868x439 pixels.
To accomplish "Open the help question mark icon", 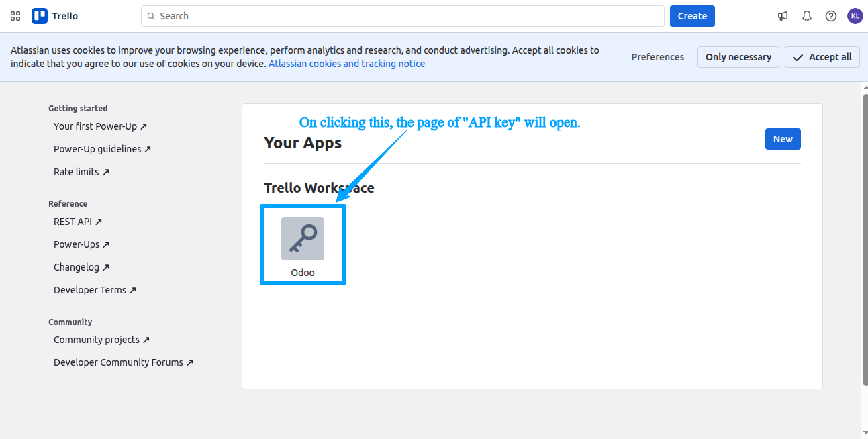I will tap(831, 16).
